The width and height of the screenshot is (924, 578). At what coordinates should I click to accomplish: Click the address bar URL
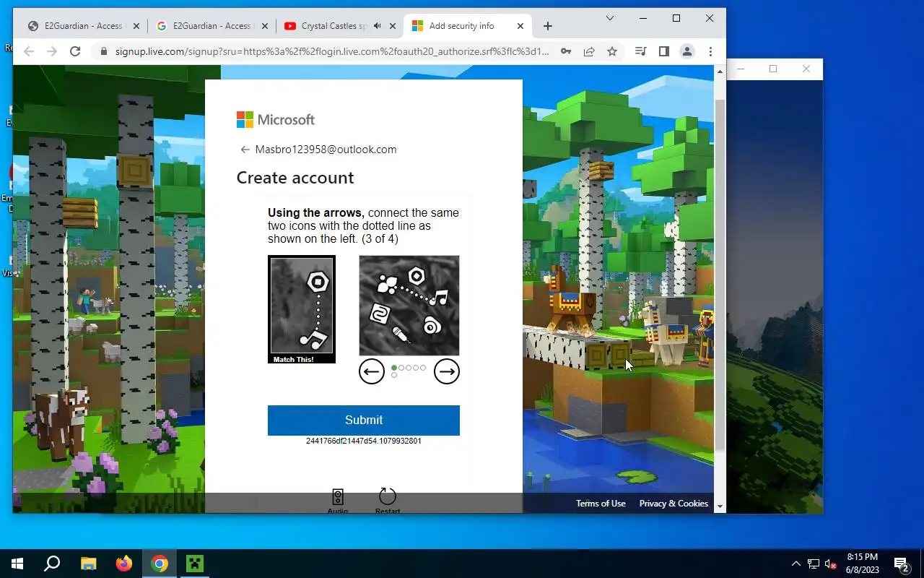tap(332, 51)
